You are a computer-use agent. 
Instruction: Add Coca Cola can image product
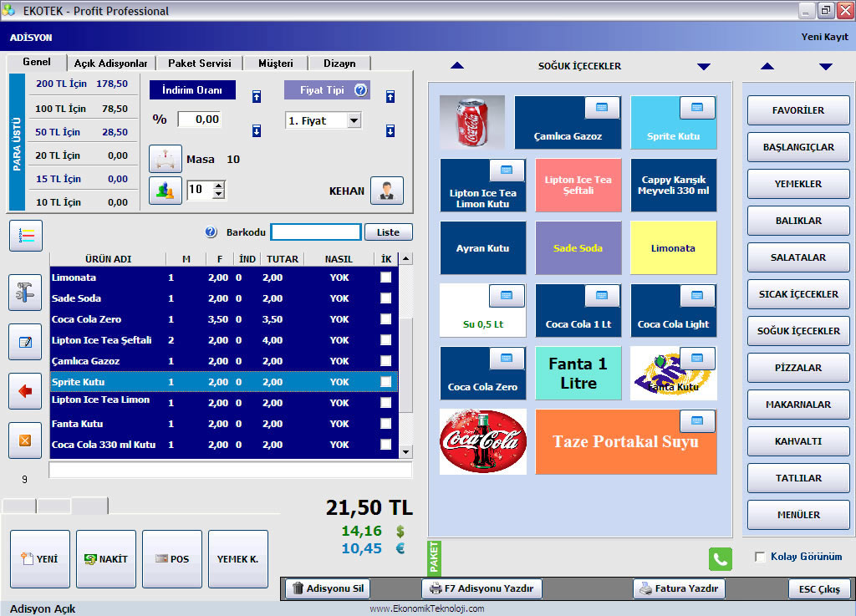point(472,122)
